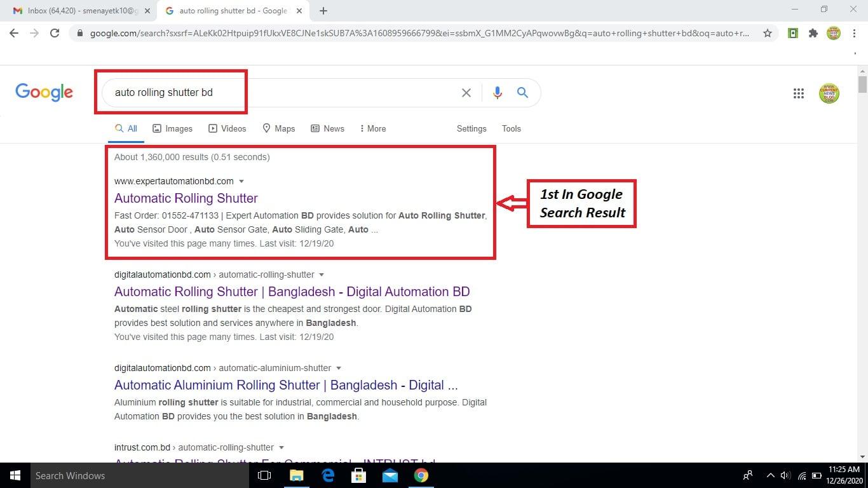Click the Google apps grid icon
The height and width of the screenshot is (488, 868).
click(x=799, y=93)
